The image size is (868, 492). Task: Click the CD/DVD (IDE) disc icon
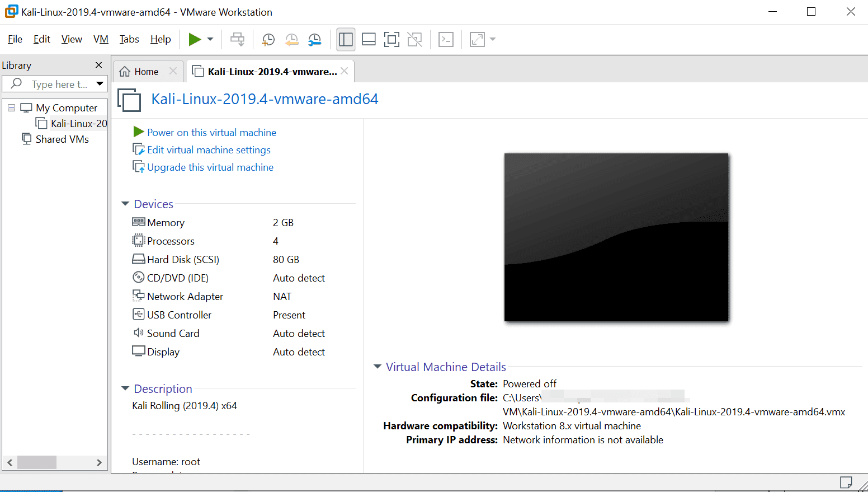click(138, 277)
